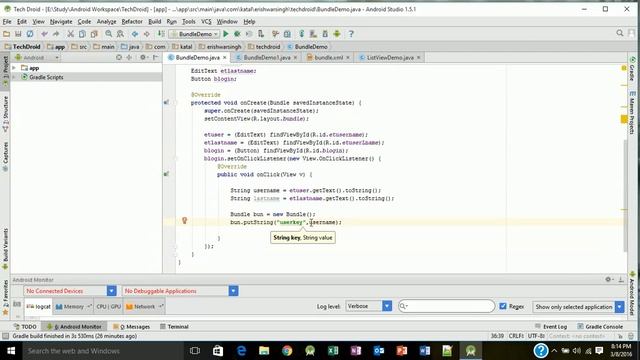Click the Make Project icon
640x360 pixels.
click(x=161, y=34)
